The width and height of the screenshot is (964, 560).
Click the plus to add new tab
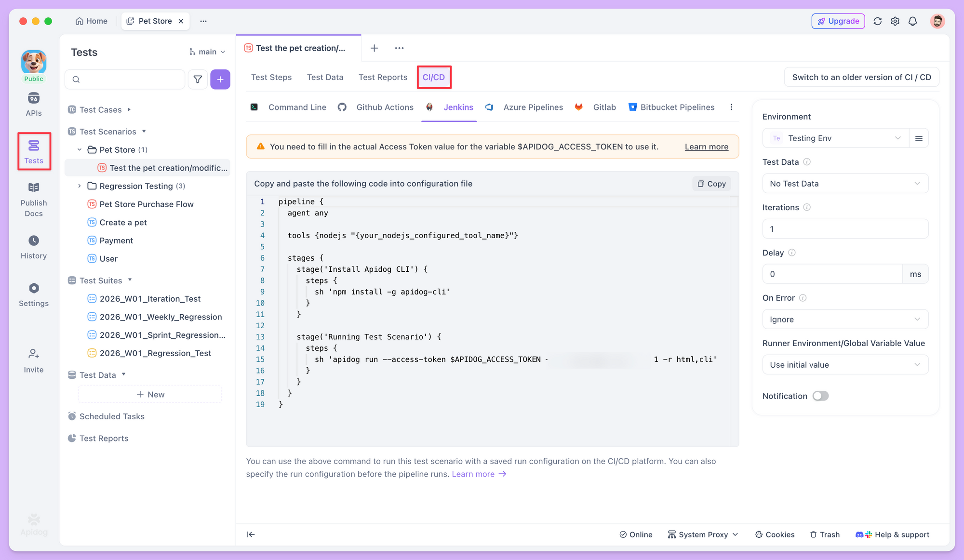pos(374,48)
